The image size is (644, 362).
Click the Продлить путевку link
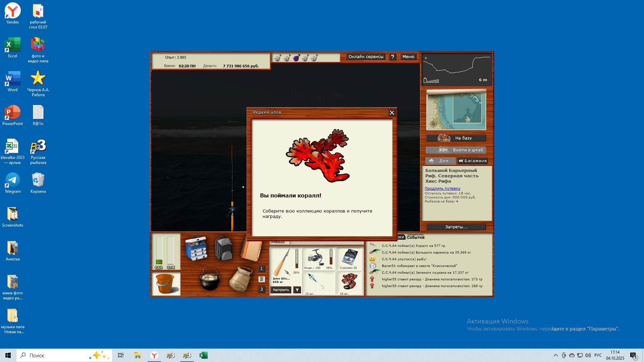(442, 188)
